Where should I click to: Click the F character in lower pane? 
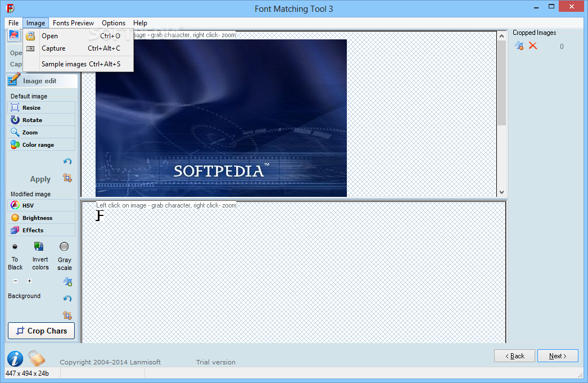click(x=99, y=215)
